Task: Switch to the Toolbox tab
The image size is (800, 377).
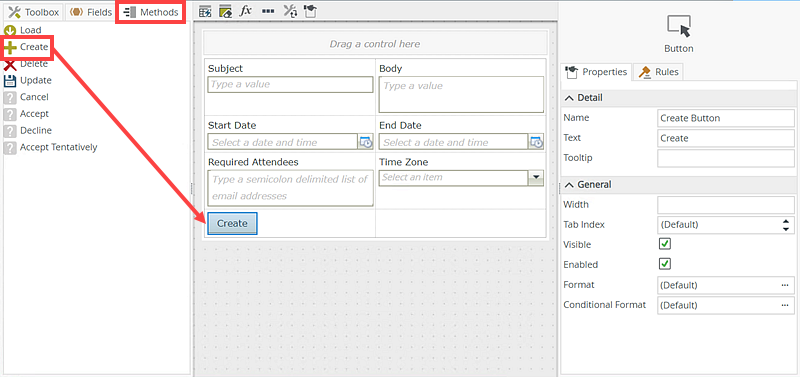Action: coord(34,12)
